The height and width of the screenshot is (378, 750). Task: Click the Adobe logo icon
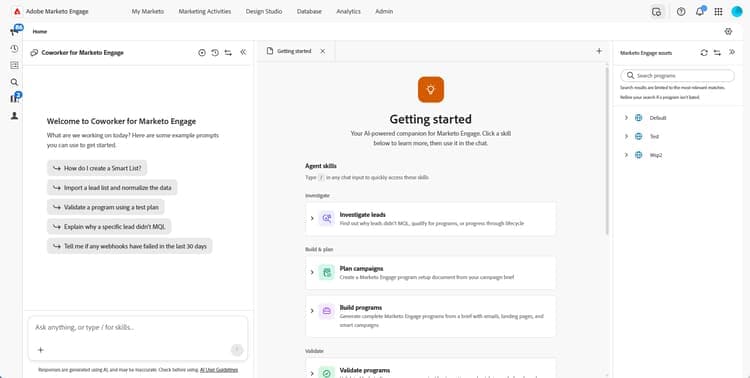[17, 11]
